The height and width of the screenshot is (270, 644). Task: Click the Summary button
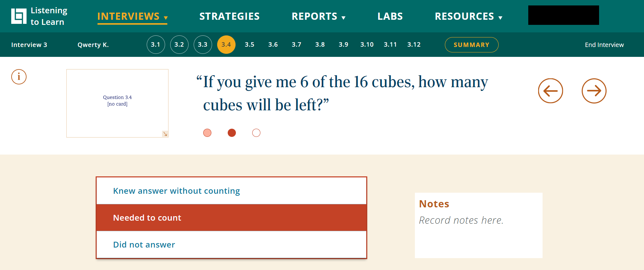pyautogui.click(x=471, y=45)
